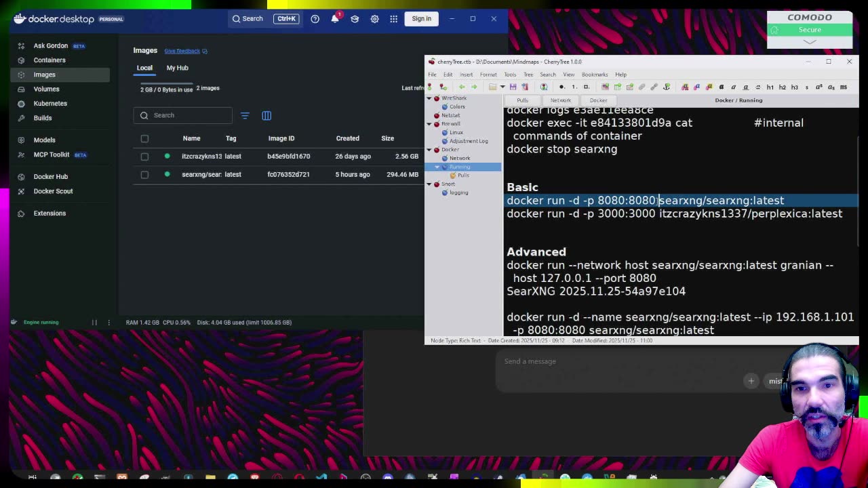Apply h1 heading in CherryTree toolbar
The image size is (868, 488).
pos(770,87)
